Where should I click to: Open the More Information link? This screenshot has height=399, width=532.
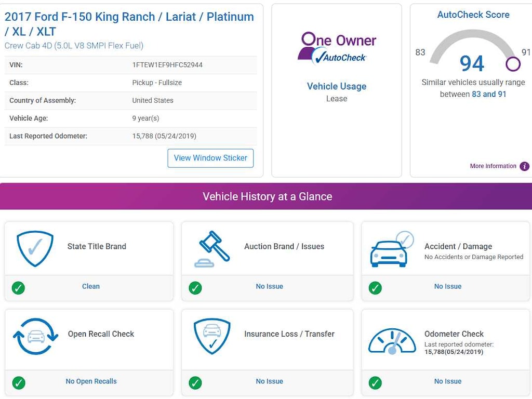493,166
